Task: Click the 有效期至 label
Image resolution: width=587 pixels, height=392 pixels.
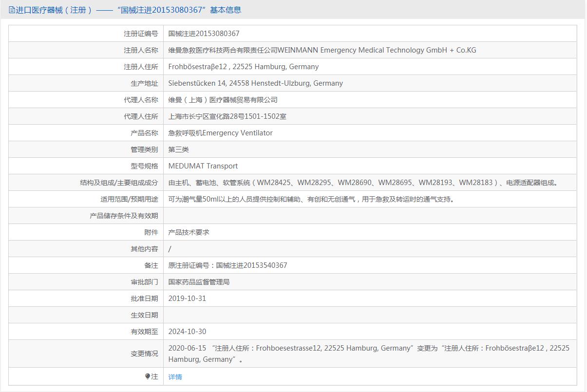Action: point(144,332)
